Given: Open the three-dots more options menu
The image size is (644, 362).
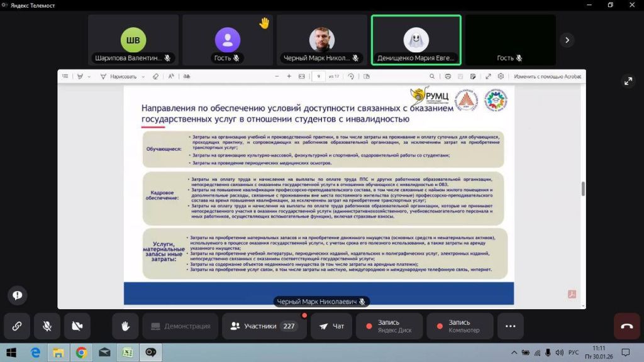Looking at the screenshot, I should coord(510,326).
